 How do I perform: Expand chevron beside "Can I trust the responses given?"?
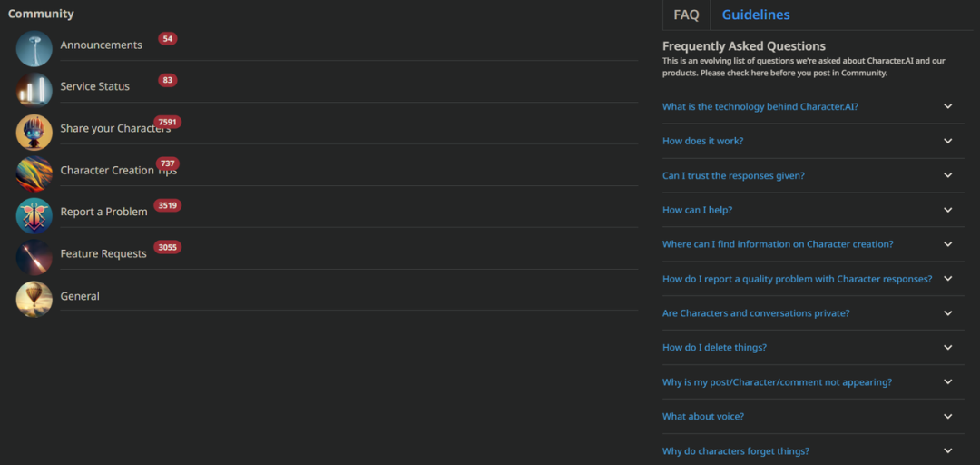tap(948, 175)
